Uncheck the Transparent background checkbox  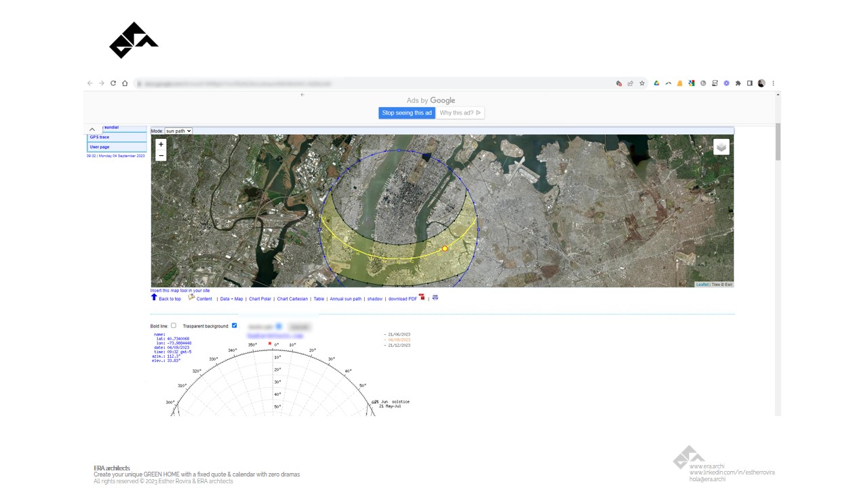[x=235, y=325]
